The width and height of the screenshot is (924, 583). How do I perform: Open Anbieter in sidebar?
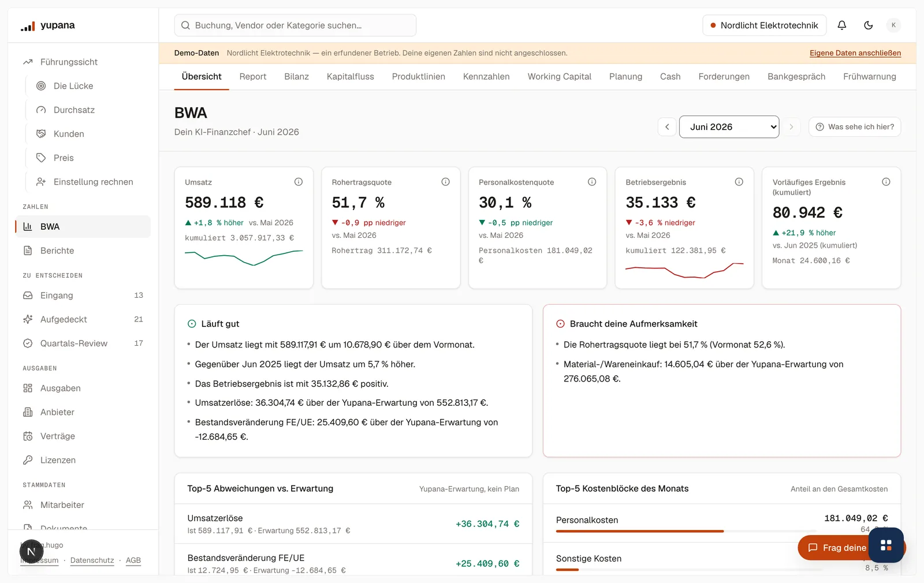pos(83,412)
